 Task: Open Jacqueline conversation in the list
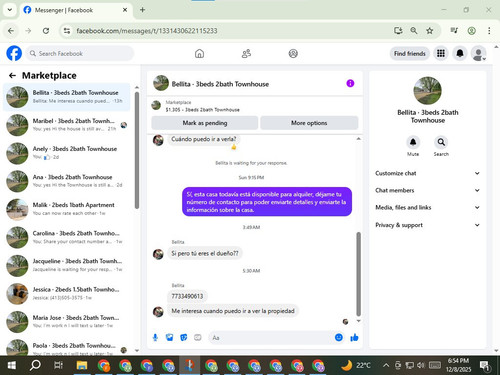coord(66,265)
